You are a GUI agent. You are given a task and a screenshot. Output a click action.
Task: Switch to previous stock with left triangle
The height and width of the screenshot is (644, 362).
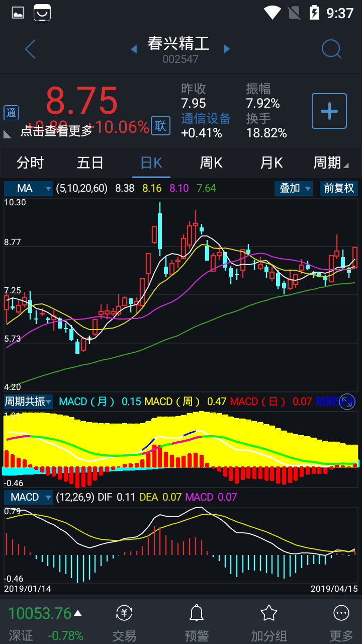click(134, 49)
